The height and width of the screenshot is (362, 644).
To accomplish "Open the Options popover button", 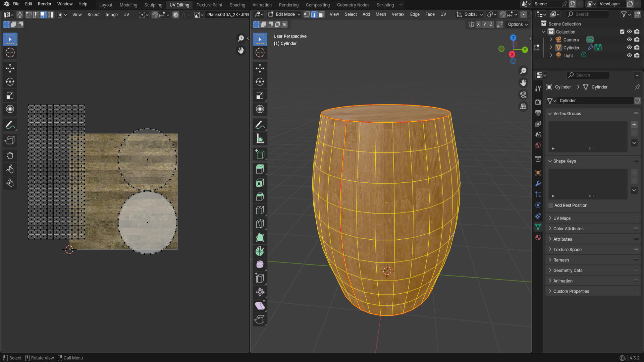I will click(x=518, y=24).
